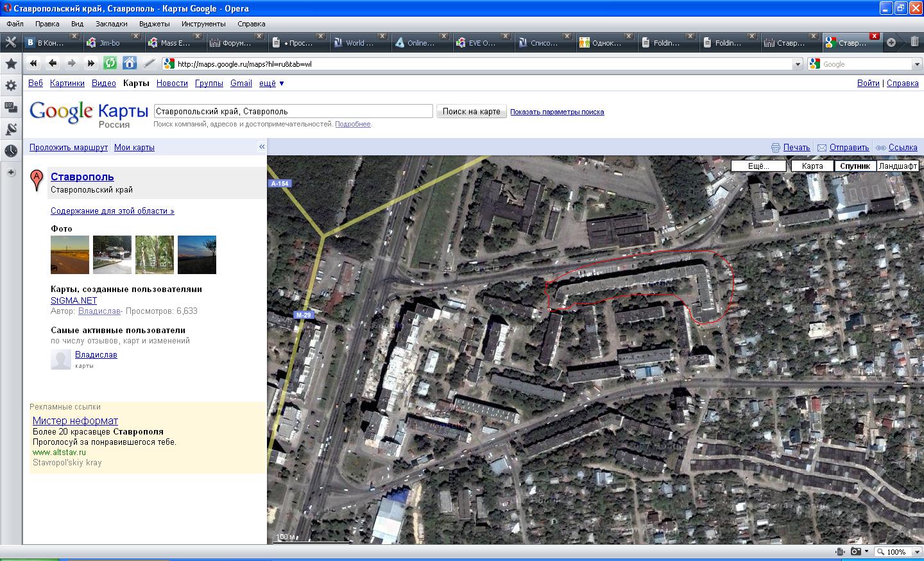Click the chain link icon beside Ссылка

[881, 148]
